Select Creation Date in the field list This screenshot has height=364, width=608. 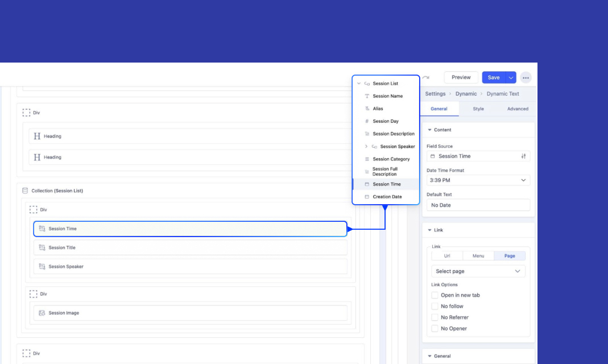coord(387,197)
